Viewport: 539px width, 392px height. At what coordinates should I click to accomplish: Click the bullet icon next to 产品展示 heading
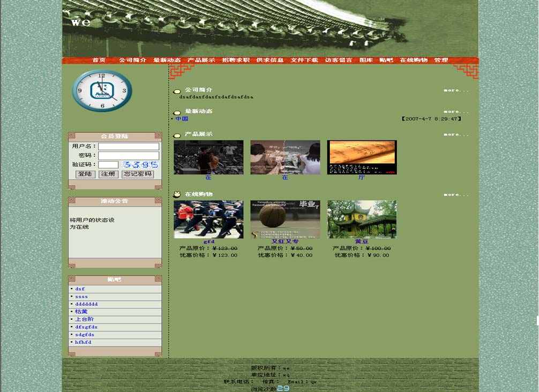[177, 135]
